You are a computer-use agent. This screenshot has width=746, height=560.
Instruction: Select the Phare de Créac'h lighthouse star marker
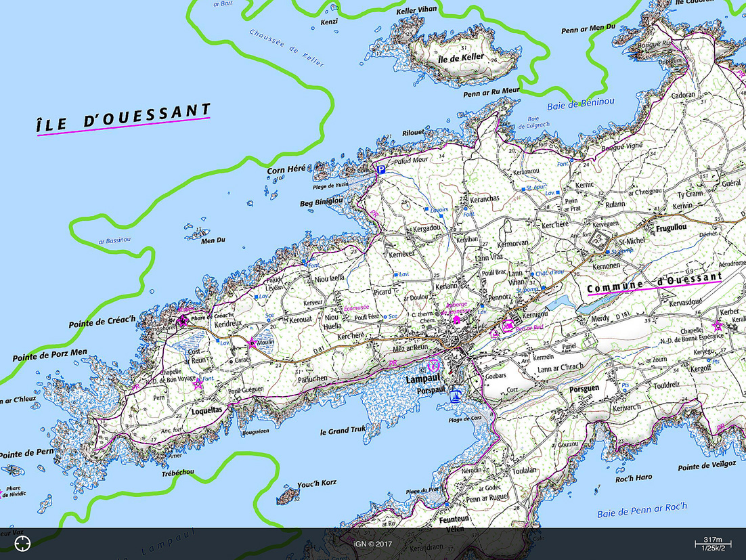tap(182, 321)
